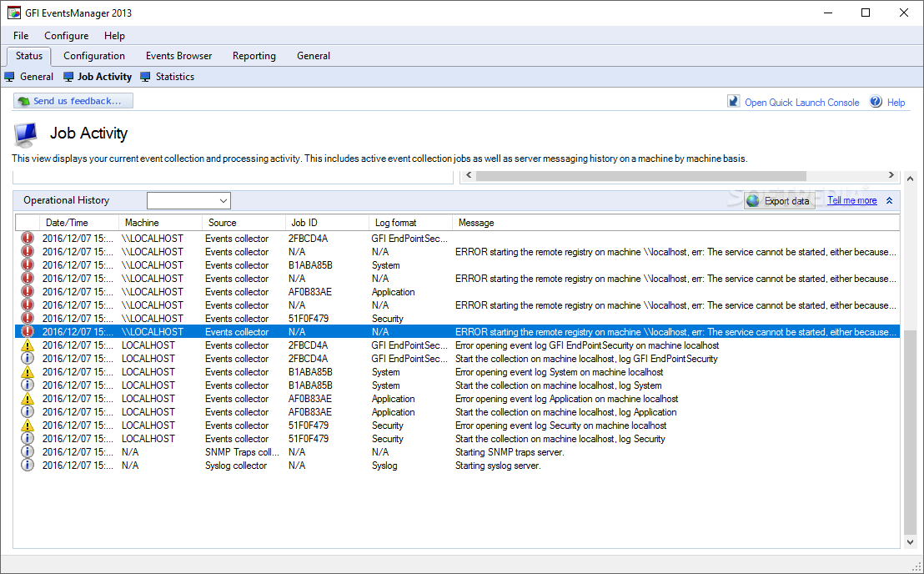Click the globe icon on Export data
The height and width of the screenshot is (574, 924).
(x=753, y=201)
